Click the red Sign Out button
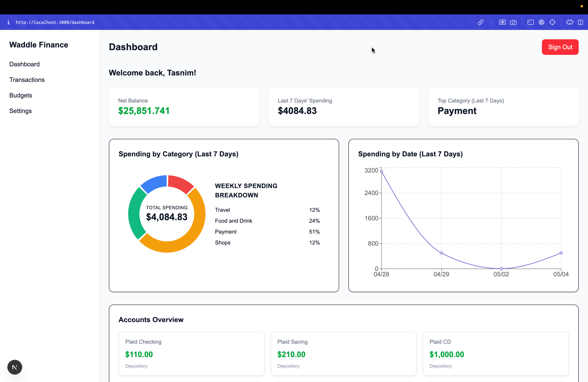 (560, 47)
